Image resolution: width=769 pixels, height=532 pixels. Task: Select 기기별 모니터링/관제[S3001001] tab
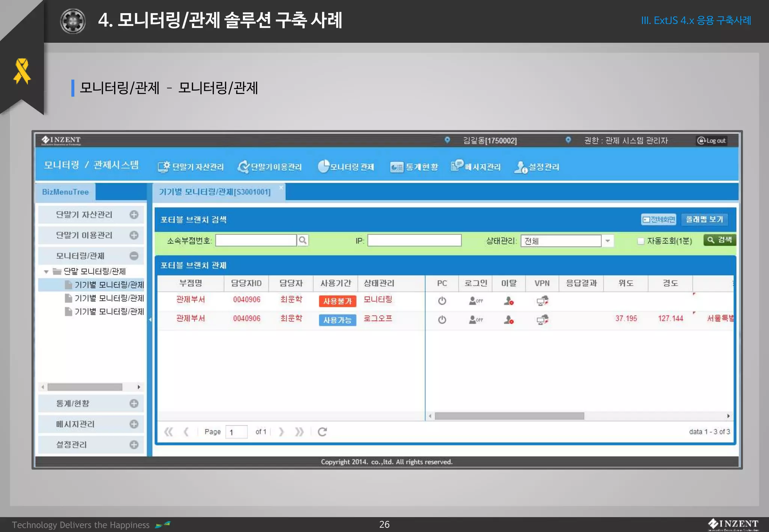click(x=215, y=192)
